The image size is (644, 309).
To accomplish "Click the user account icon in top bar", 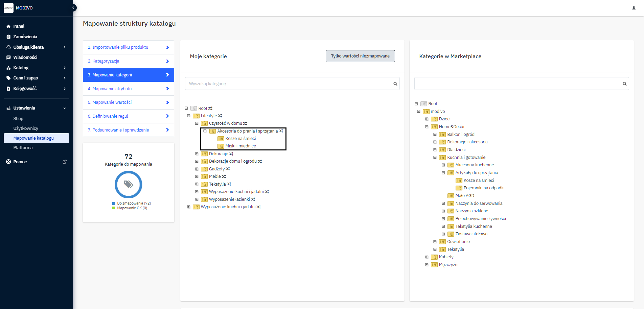I will coord(634,8).
